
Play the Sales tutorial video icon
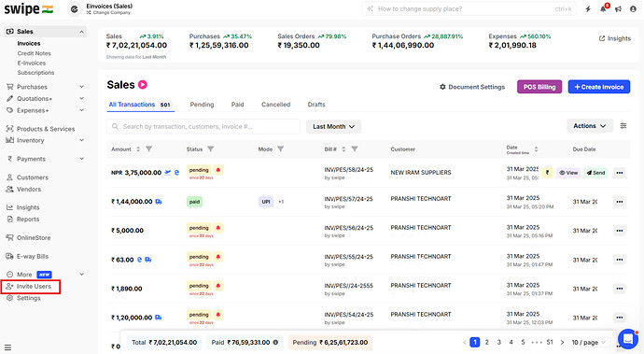pyautogui.click(x=143, y=85)
